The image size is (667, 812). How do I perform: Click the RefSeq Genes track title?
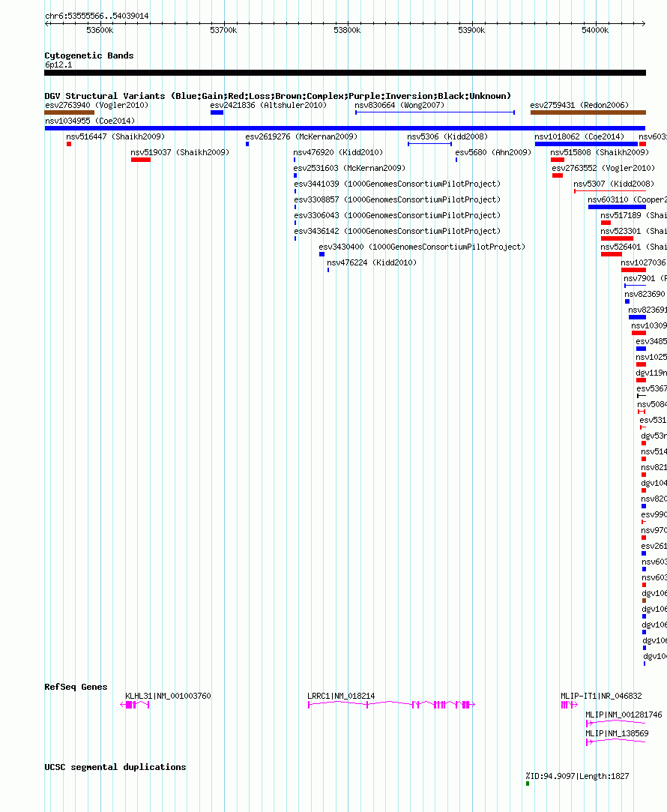(x=76, y=687)
